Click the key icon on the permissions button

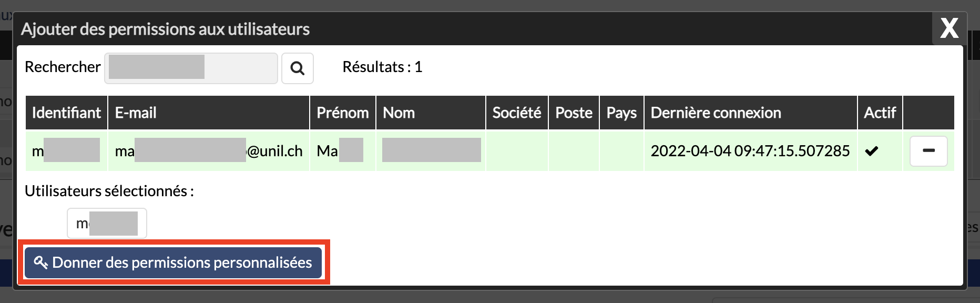[x=40, y=262]
